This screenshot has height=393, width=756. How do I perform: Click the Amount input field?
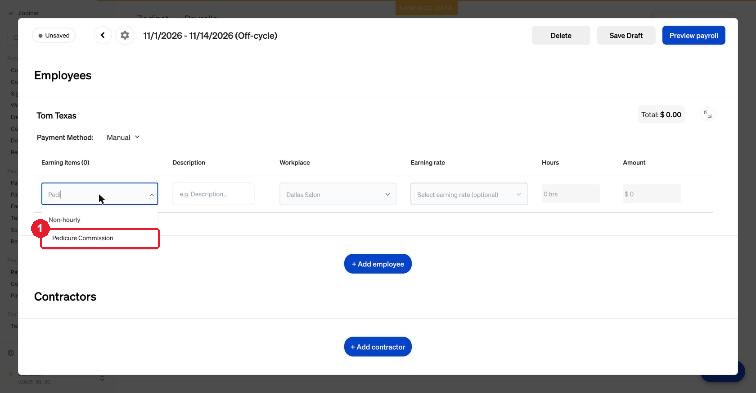pos(652,194)
